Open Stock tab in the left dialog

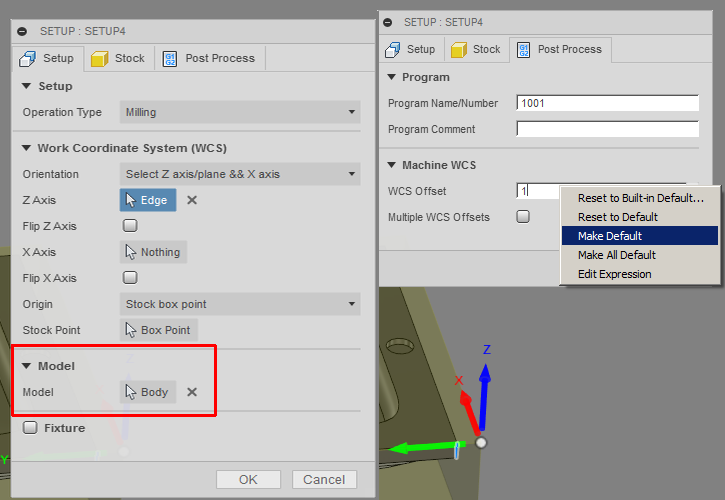pos(118,58)
